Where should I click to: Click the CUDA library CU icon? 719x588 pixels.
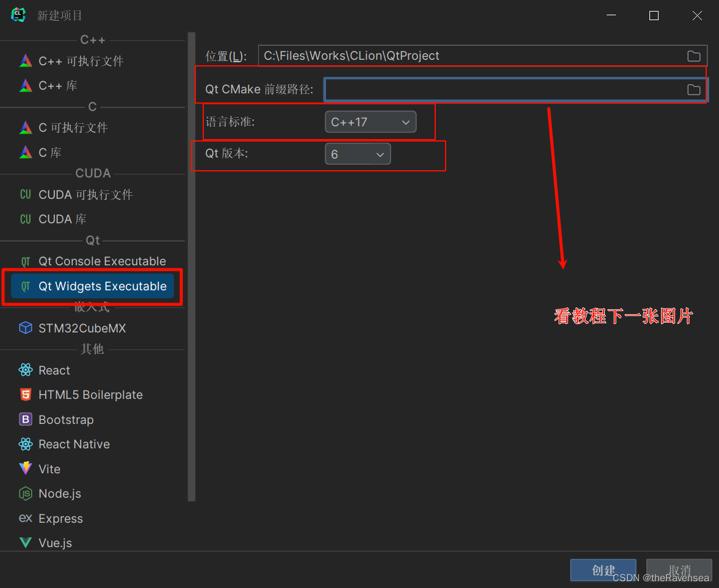(x=26, y=219)
